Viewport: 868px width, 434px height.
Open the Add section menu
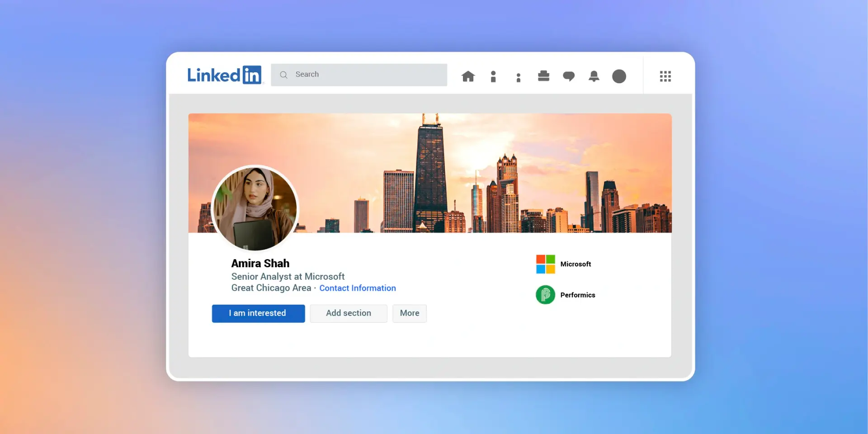tap(348, 313)
